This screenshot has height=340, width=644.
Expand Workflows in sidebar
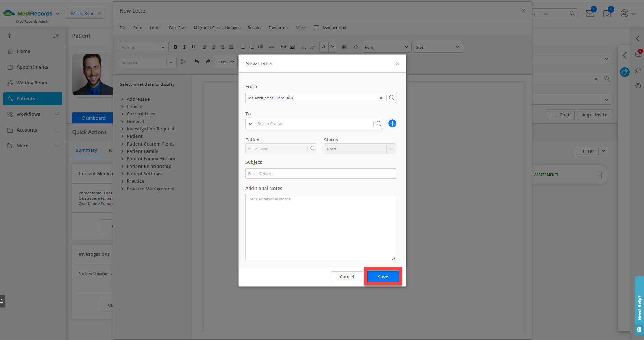33,114
